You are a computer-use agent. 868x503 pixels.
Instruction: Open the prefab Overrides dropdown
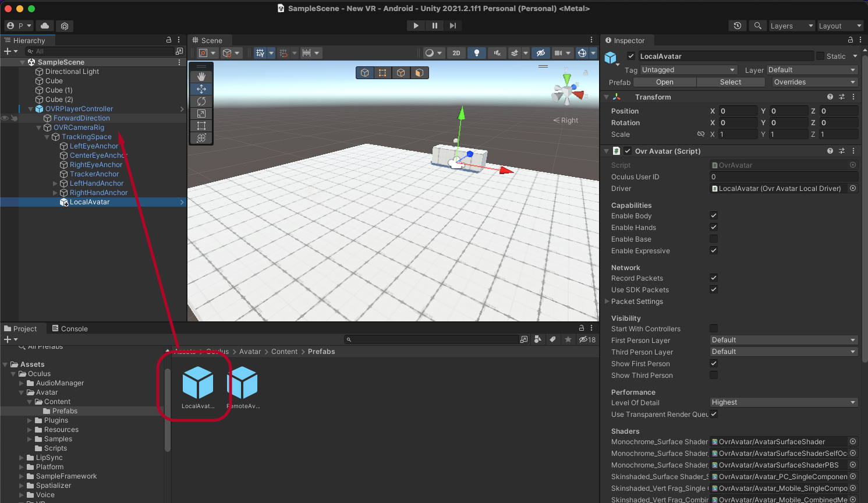(x=814, y=82)
